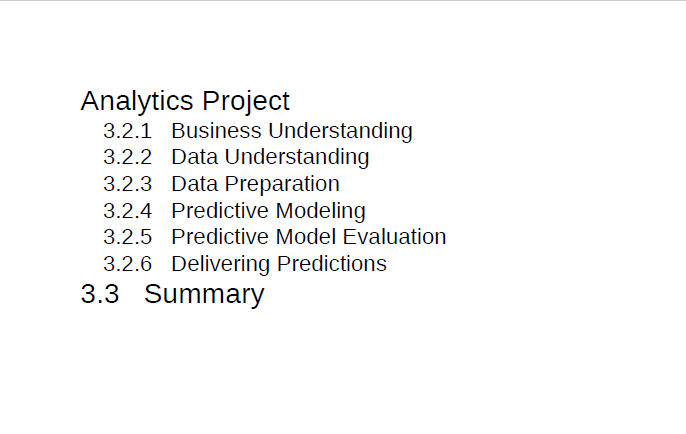Click the Analytics Project heading

185,102
